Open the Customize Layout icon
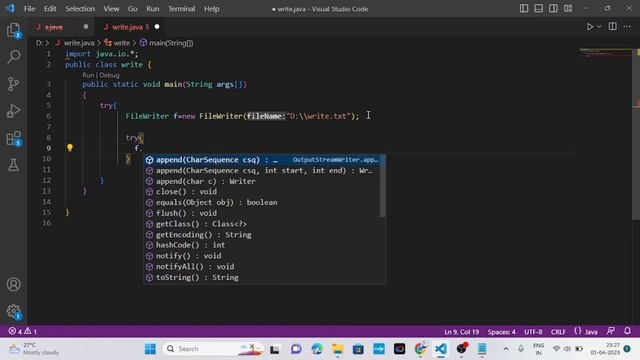640x360 pixels. pyautogui.click(x=568, y=9)
